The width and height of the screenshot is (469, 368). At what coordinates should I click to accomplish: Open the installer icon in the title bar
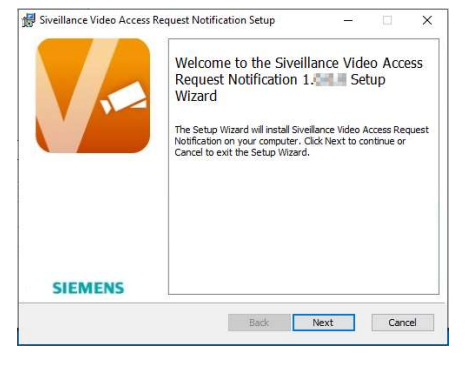pyautogui.click(x=29, y=20)
